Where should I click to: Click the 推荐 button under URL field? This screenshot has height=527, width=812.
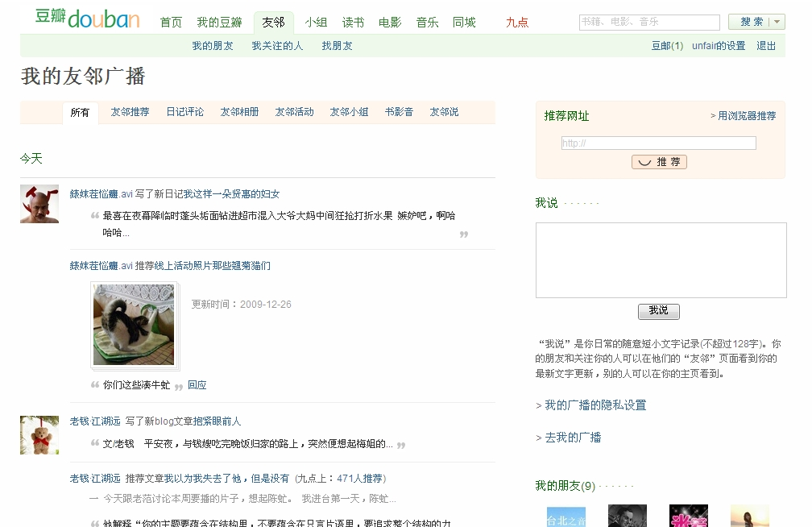[x=659, y=162]
